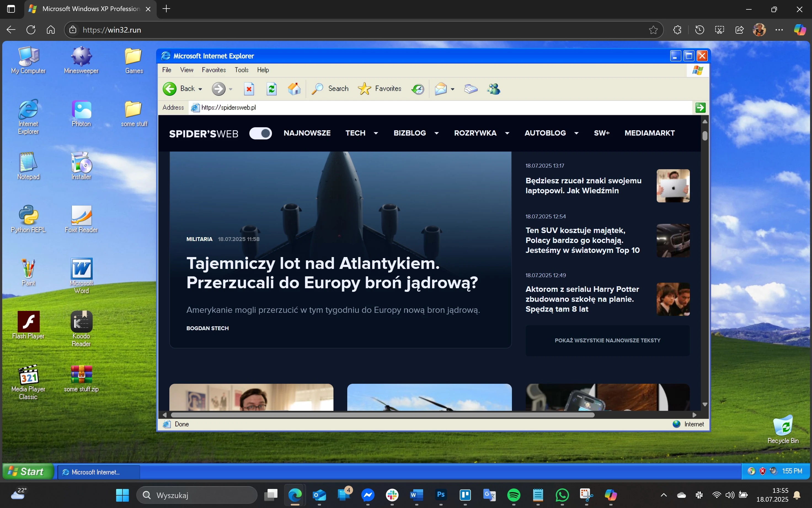Open the MEDIAMARKT nav link
The width and height of the screenshot is (812, 508).
650,133
